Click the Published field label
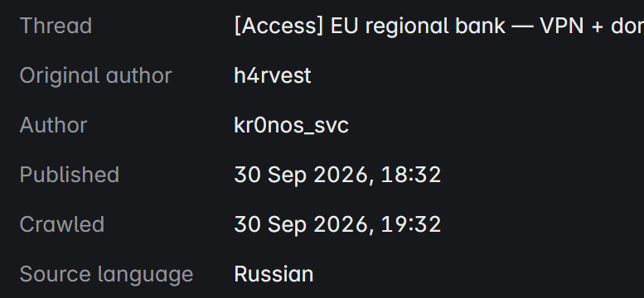This screenshot has width=644, height=298. [70, 175]
